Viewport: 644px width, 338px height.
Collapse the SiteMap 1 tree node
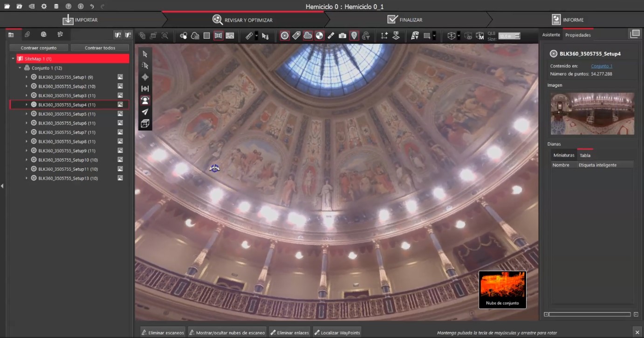click(x=13, y=59)
